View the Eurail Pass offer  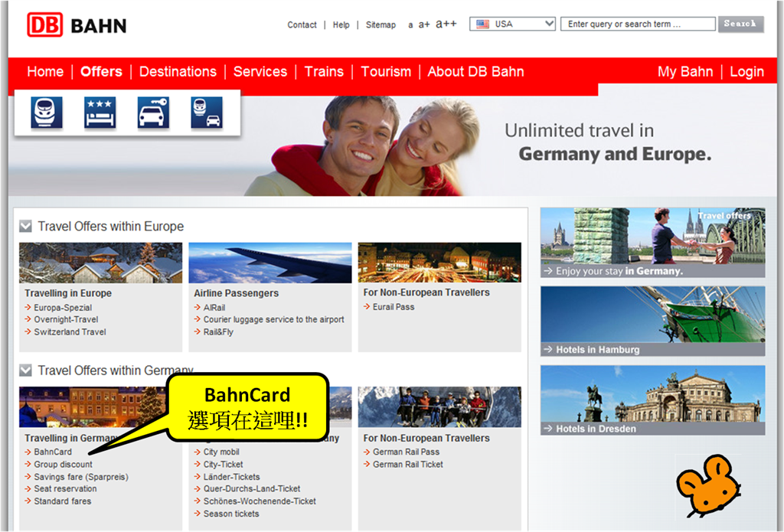click(x=393, y=306)
